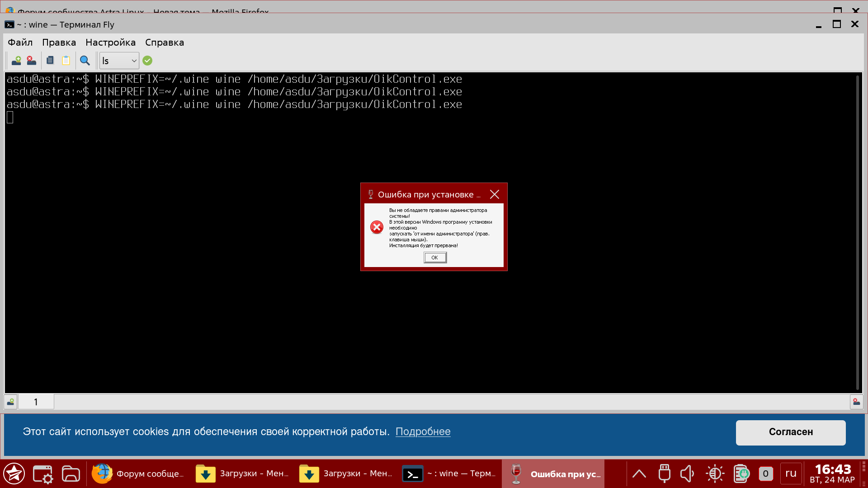Viewport: 868px width, 488px height.
Task: Run command with green checkmark icon
Action: tap(147, 61)
